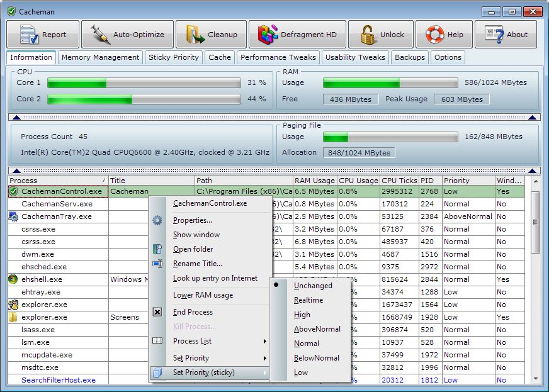This screenshot has width=549, height=392.
Task: Switch to the Performance Tweaks tab
Action: pos(278,57)
